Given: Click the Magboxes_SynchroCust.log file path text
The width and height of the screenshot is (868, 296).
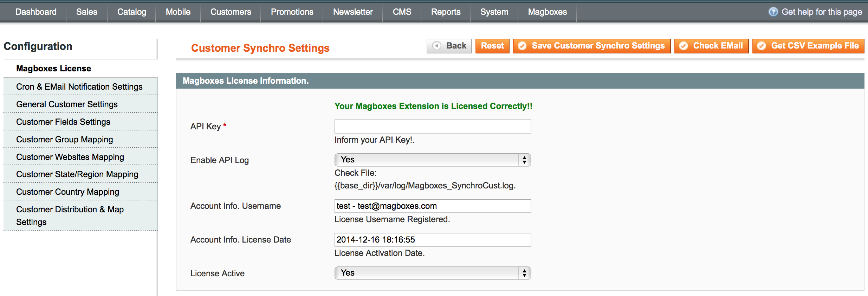Looking at the screenshot, I should pyautogui.click(x=425, y=186).
